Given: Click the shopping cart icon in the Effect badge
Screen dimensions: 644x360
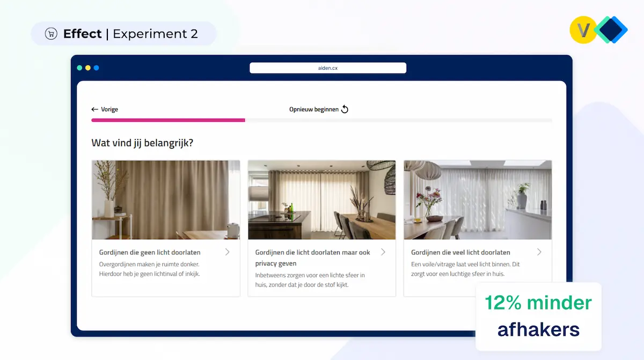Looking at the screenshot, I should coord(51,34).
